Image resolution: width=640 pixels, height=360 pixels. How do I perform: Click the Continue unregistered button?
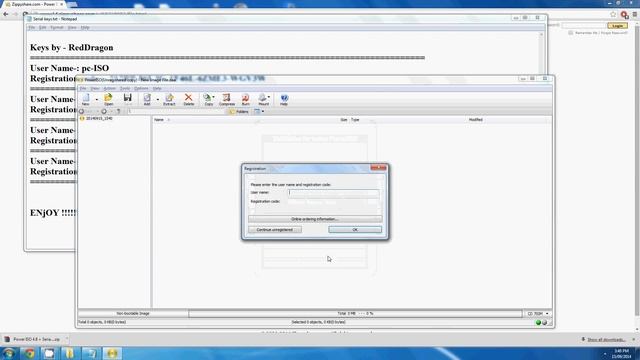[x=275, y=230]
